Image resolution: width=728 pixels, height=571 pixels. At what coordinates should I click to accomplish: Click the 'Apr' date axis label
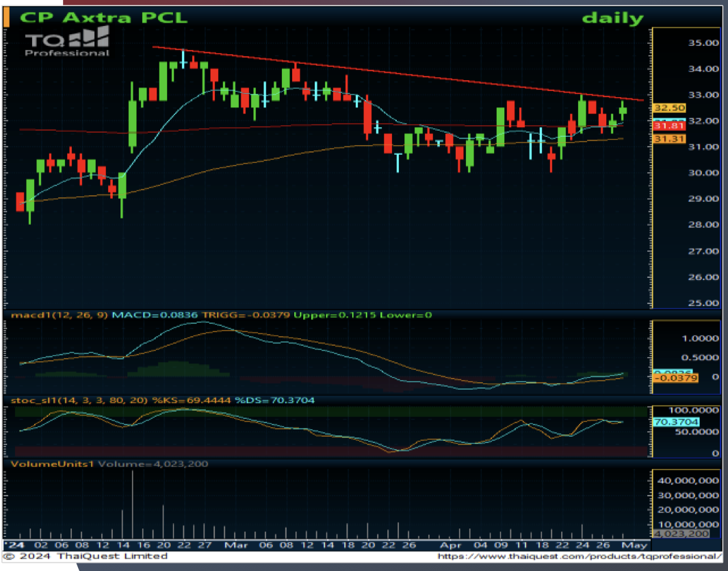point(450,545)
